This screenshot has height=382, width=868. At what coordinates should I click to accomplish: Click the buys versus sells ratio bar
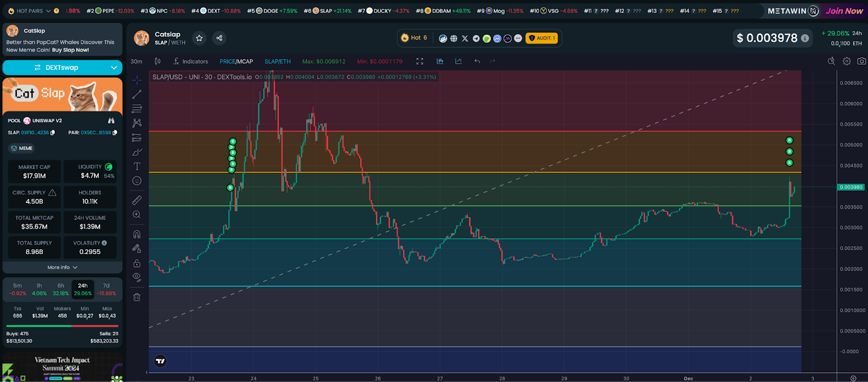pyautogui.click(x=62, y=326)
